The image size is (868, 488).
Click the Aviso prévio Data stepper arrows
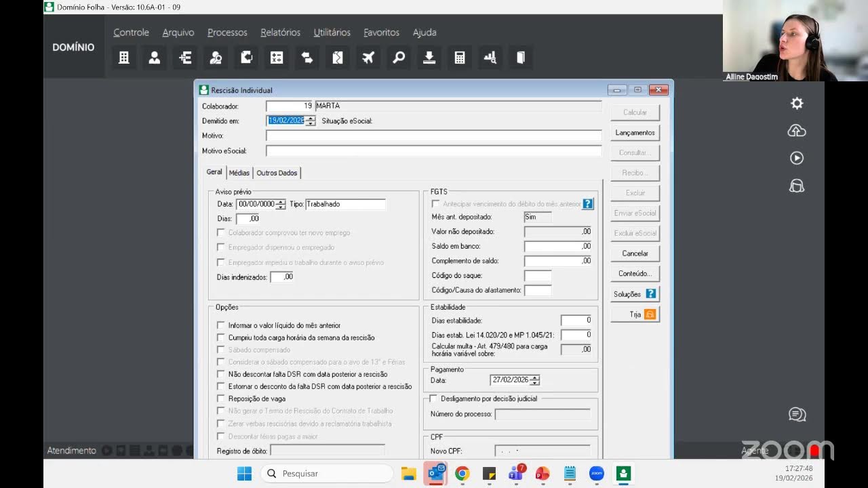(x=281, y=204)
